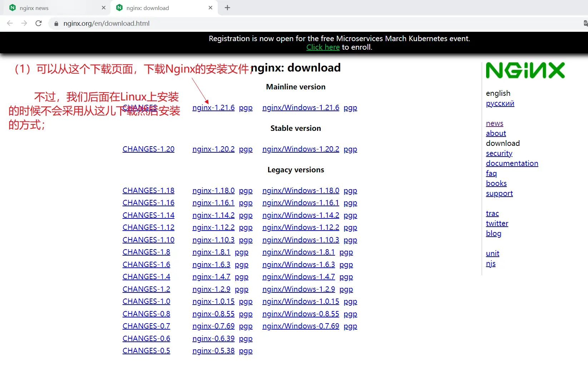Viewport: 588px width, 365px height.
Task: Open CHANGES-0.6 changelog
Action: [x=146, y=339]
